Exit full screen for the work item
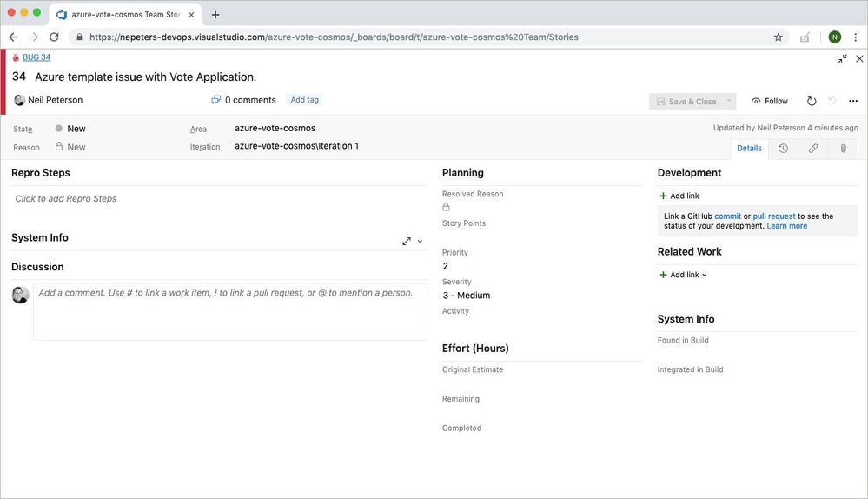Screen dimensions: 868x499 point(842,59)
